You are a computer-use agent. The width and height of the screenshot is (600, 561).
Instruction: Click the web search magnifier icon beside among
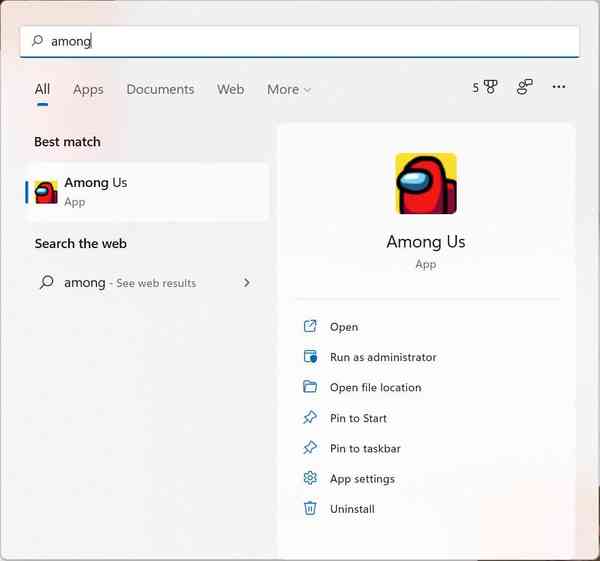(47, 282)
